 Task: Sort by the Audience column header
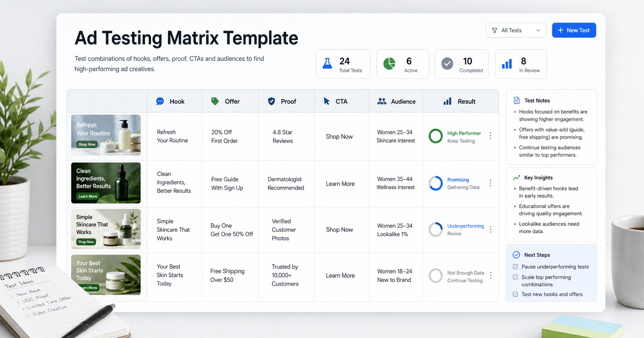pos(396,101)
